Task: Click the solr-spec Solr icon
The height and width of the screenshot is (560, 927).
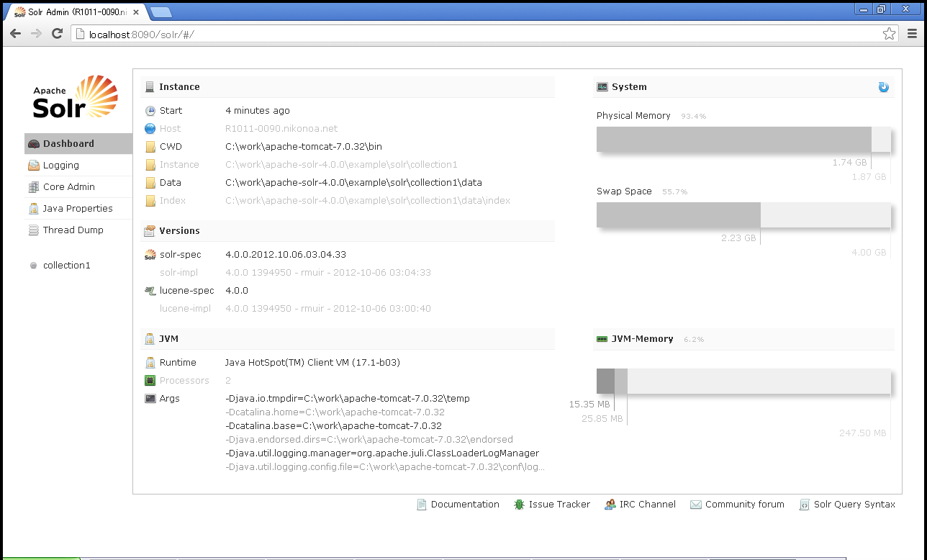Action: point(150,255)
